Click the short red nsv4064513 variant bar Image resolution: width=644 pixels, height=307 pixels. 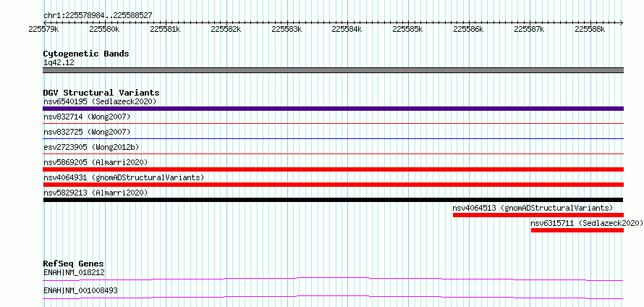click(x=538, y=215)
